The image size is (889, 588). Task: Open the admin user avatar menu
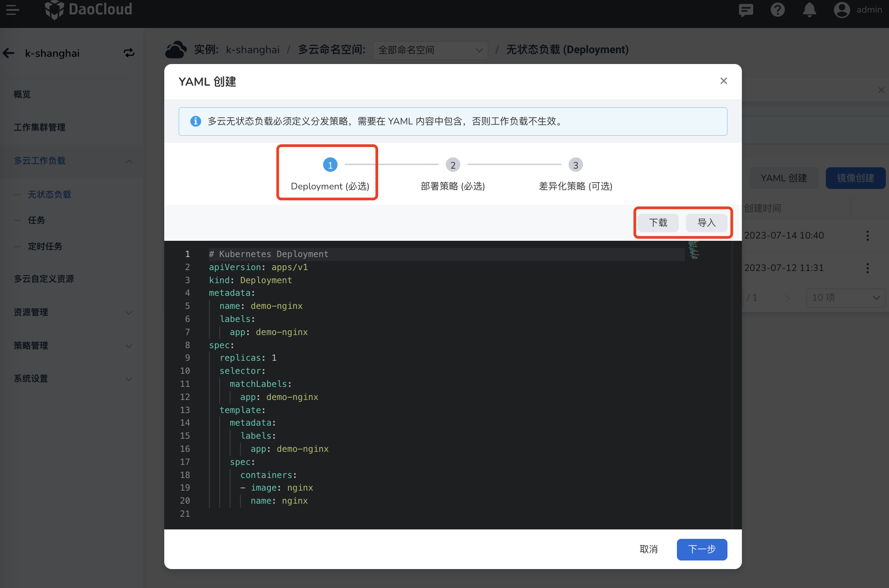(x=842, y=9)
